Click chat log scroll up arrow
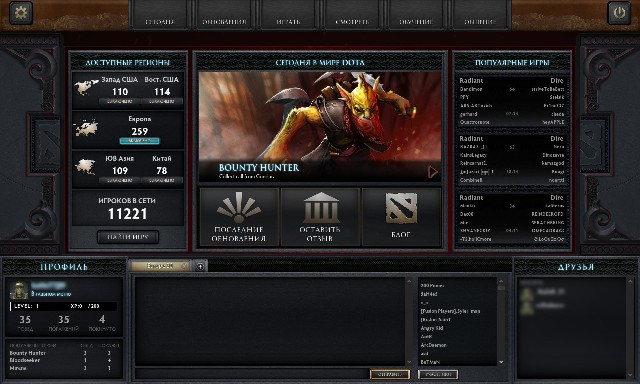Viewport: 640px width, 384px height. click(x=409, y=281)
